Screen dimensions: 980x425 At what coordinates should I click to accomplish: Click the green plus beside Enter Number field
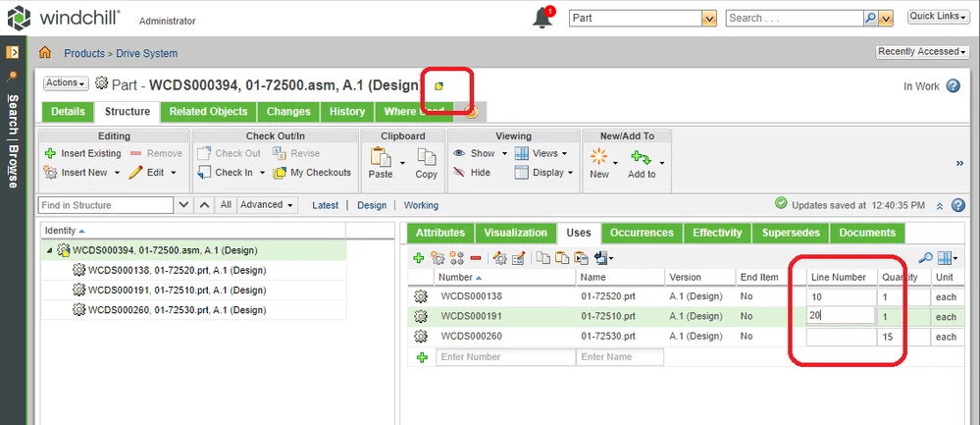(422, 357)
